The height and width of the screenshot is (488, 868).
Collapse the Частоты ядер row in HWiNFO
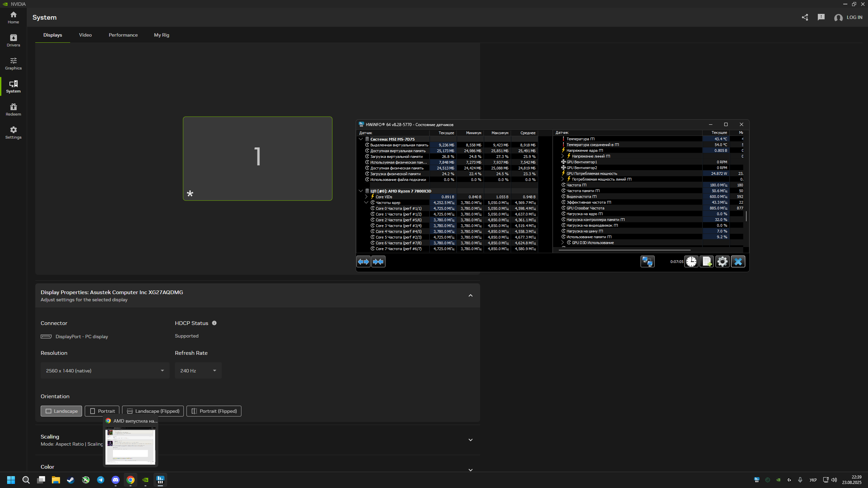point(366,202)
